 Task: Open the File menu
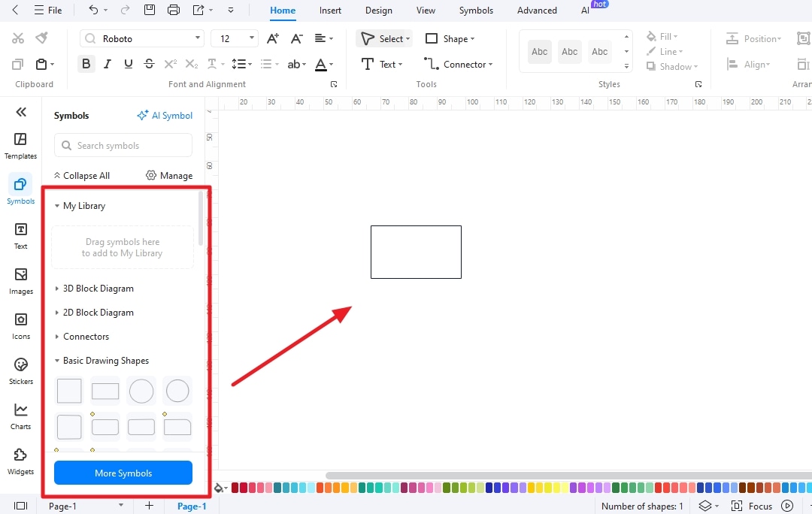click(x=48, y=10)
